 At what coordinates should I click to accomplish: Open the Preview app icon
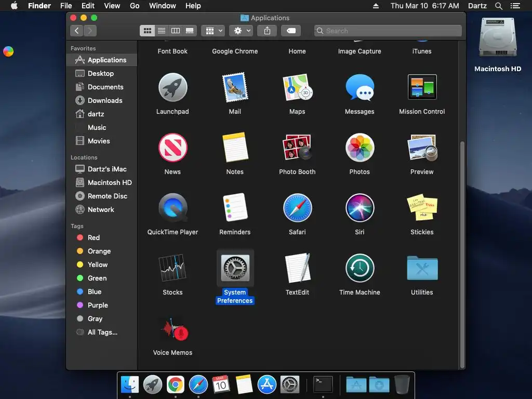[422, 147]
